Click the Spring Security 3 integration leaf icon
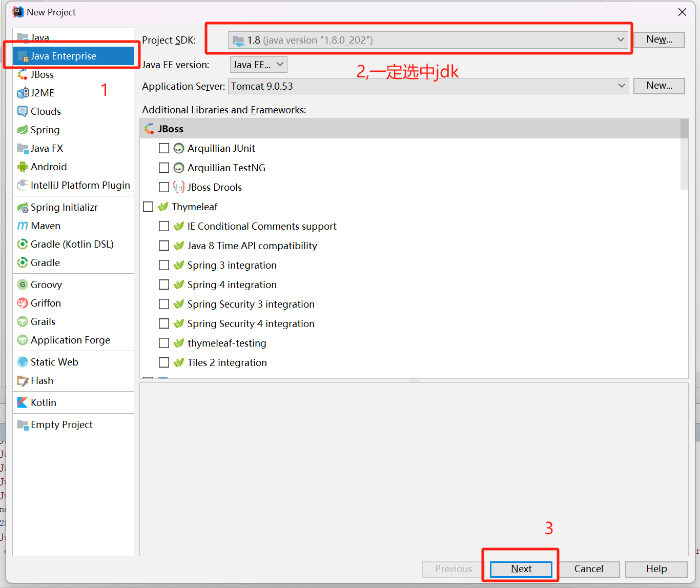This screenshot has width=700, height=588. (179, 305)
